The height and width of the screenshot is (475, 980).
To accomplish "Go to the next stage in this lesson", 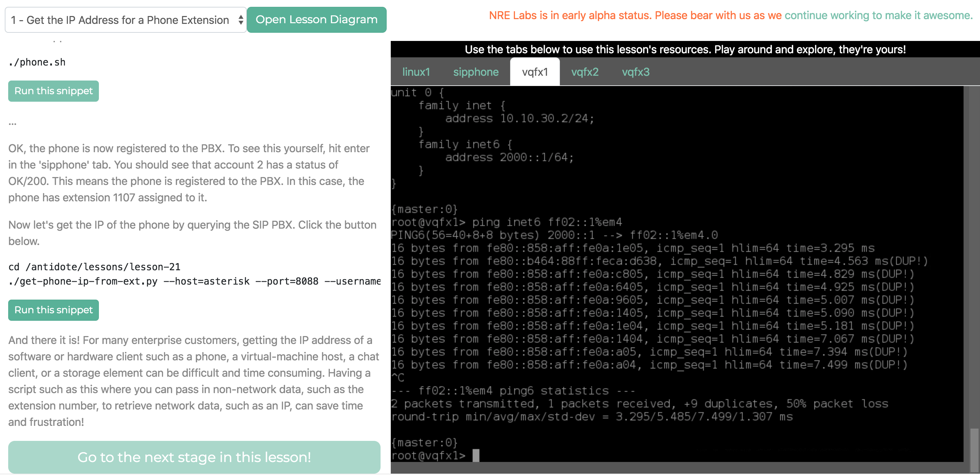I will [x=195, y=457].
